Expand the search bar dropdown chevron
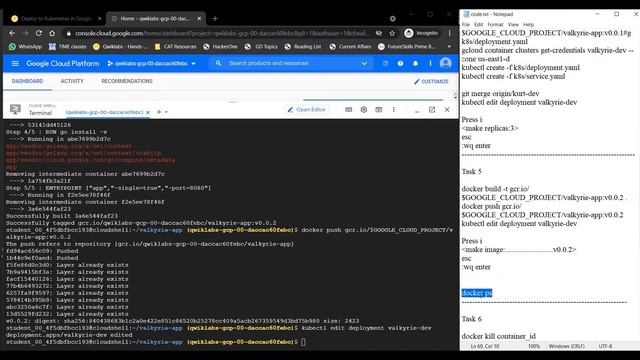This screenshot has width=640, height=360. click(364, 64)
